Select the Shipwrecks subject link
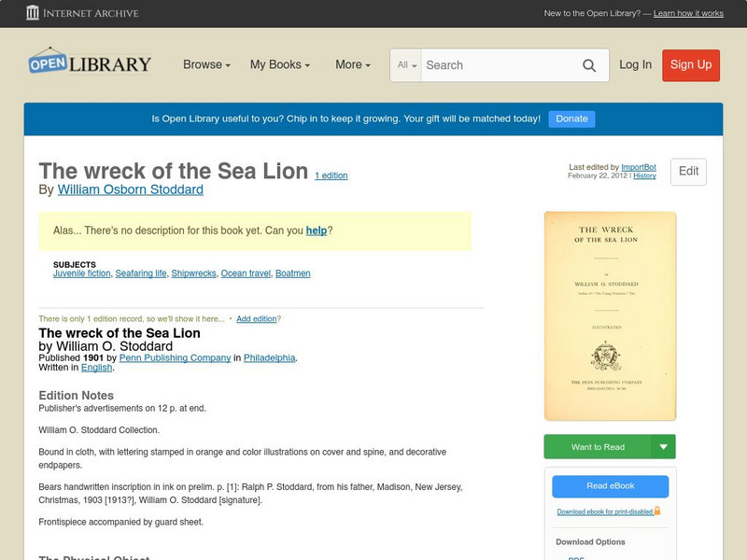The height and width of the screenshot is (560, 747). pos(193,273)
